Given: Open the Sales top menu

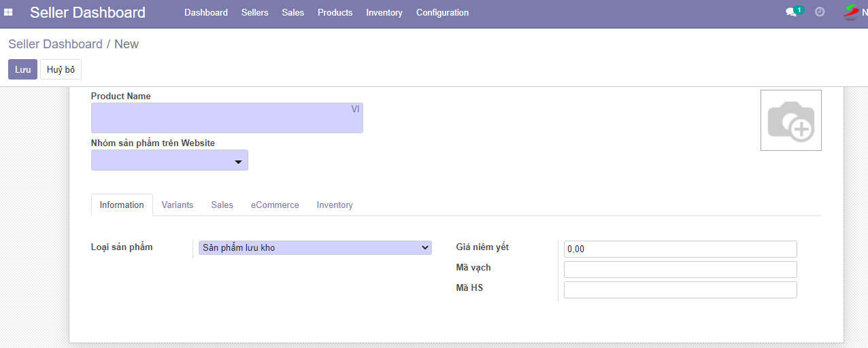Looking at the screenshot, I should click(x=293, y=13).
